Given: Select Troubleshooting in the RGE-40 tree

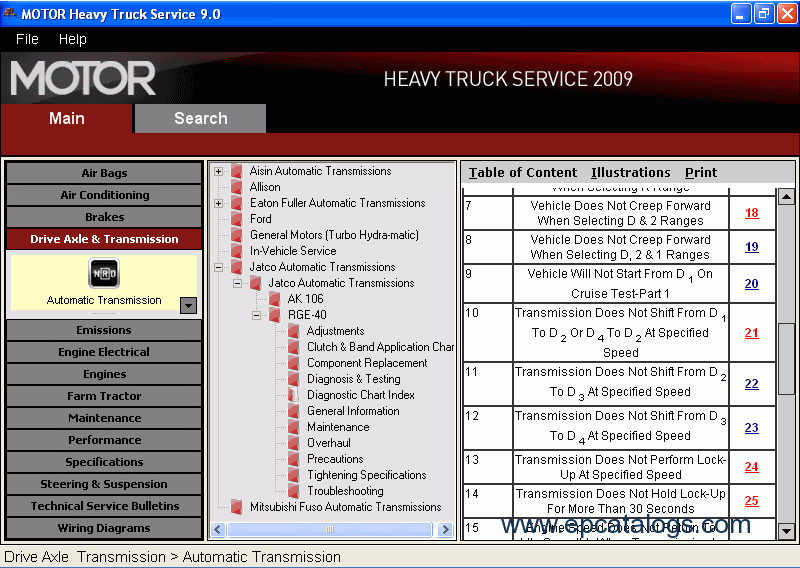Looking at the screenshot, I should click(x=345, y=491).
